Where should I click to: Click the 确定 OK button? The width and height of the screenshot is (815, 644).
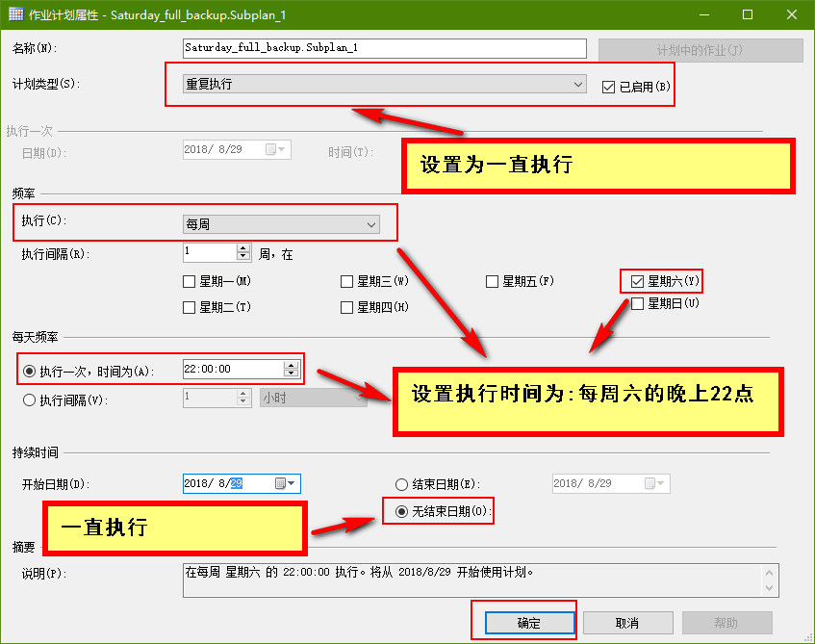529,623
